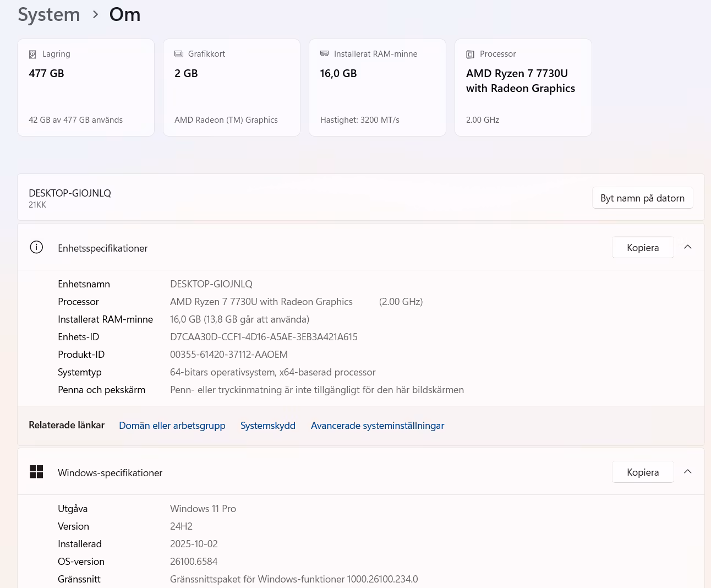
Task: Click the processor chip icon in Processor card
Action: pos(470,55)
